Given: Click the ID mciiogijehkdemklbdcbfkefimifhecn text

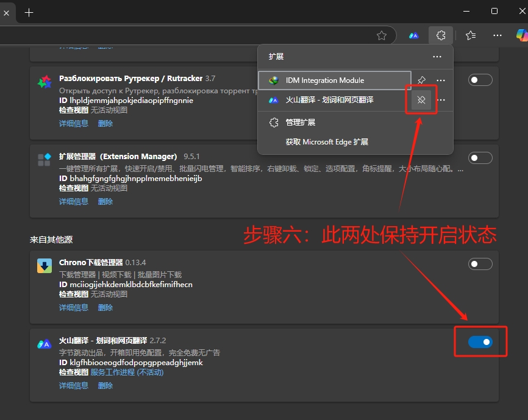Looking at the screenshot, I should tap(126, 285).
